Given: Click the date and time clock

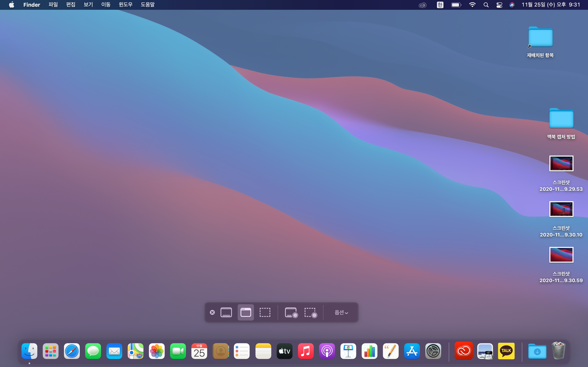Looking at the screenshot, I should (x=551, y=5).
